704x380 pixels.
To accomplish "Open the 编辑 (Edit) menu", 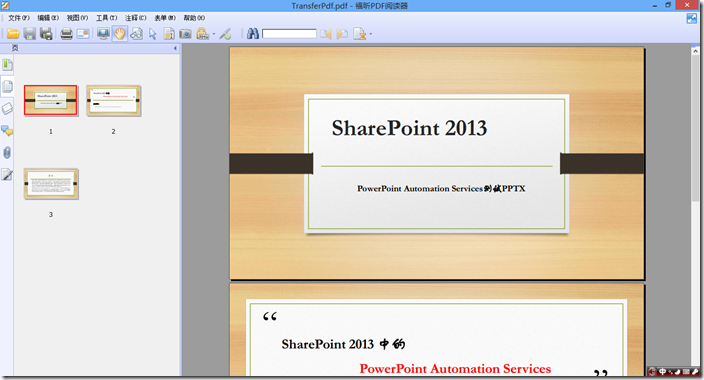I will [48, 18].
